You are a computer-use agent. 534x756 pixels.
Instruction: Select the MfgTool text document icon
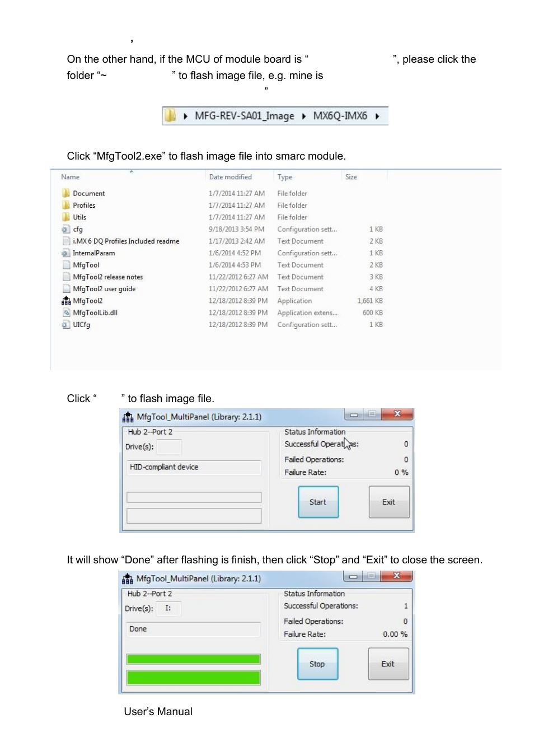66,265
